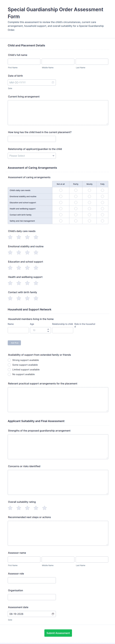
Task: Click the Submit Assessment button
Action: point(58,633)
